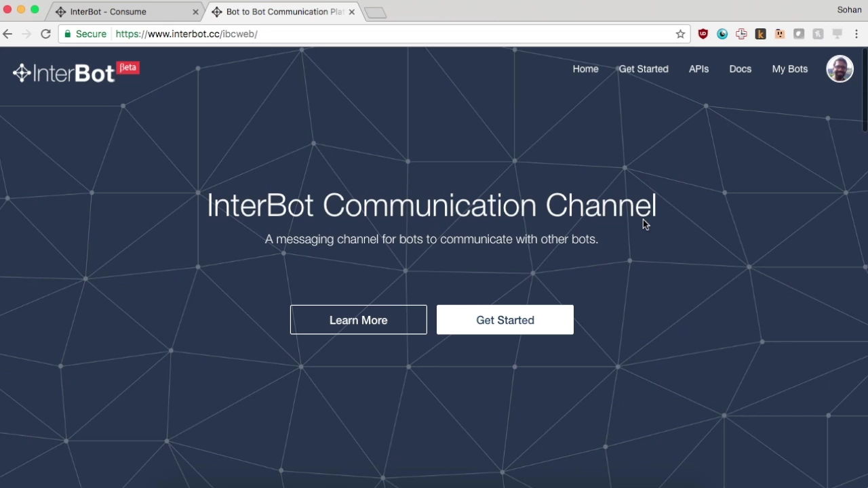The width and height of the screenshot is (868, 488).
Task: Click the InterBot Communication Channel heading
Action: click(x=431, y=205)
